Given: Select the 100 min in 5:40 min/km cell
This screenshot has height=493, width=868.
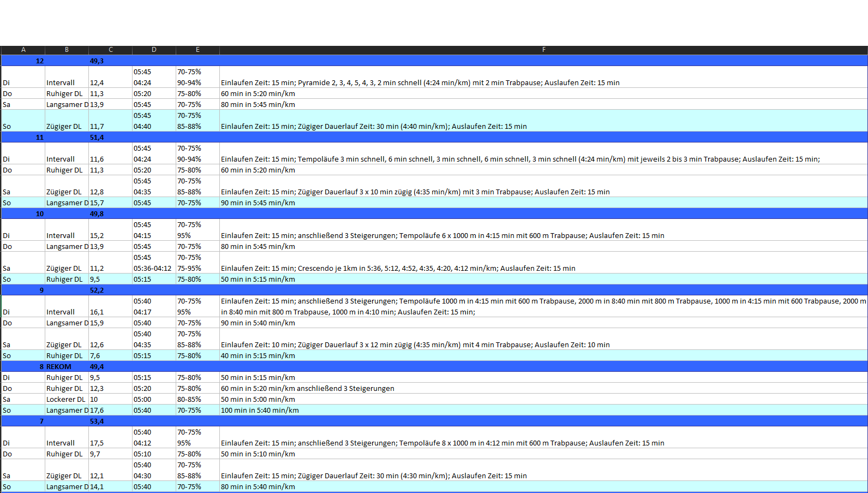Looking at the screenshot, I should click(260, 410).
